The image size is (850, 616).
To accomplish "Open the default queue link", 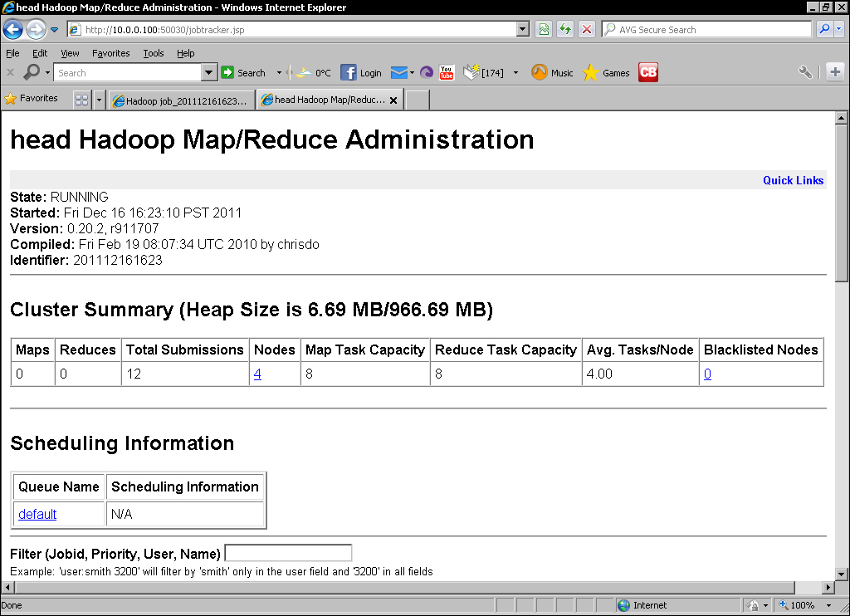I will pos(37,514).
